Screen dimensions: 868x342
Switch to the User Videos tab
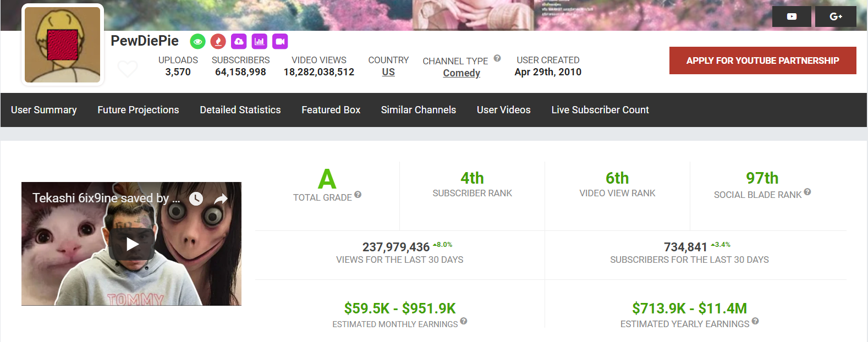click(504, 110)
